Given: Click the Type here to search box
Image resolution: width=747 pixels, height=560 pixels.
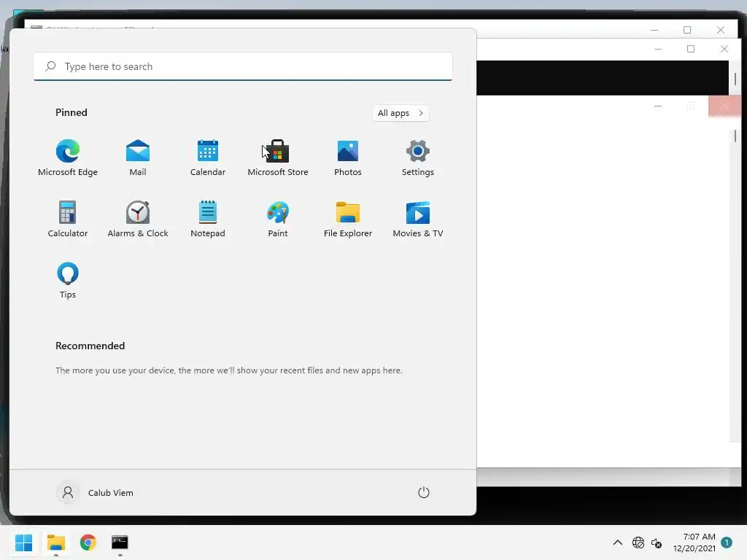Looking at the screenshot, I should [243, 66].
